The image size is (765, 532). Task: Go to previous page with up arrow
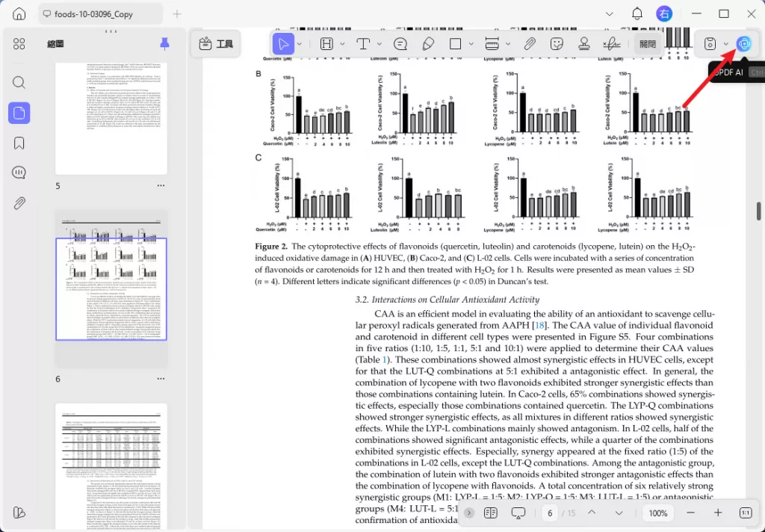point(592,513)
